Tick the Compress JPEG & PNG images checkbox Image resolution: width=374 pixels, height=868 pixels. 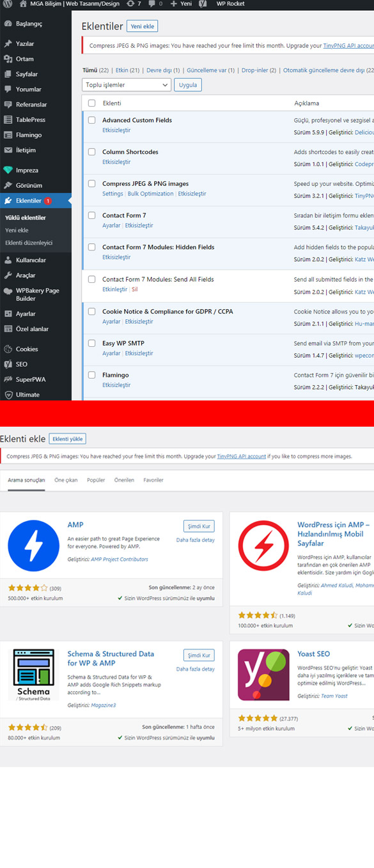pos(91,183)
